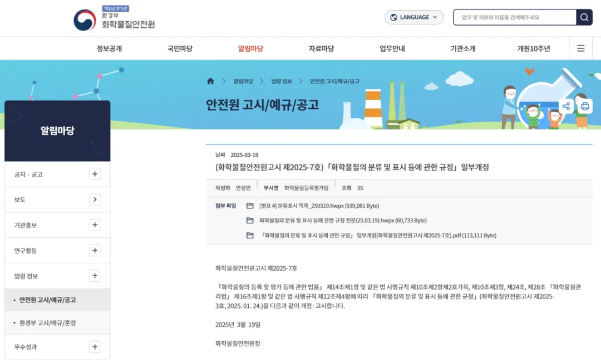Click the search input field
Screen dimensions: 601x364
point(514,17)
